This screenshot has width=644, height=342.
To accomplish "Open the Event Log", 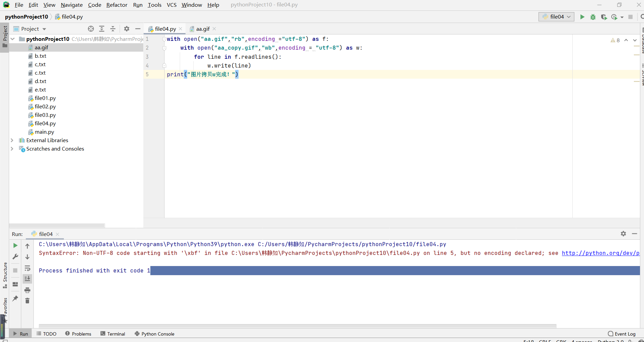I will [622, 334].
